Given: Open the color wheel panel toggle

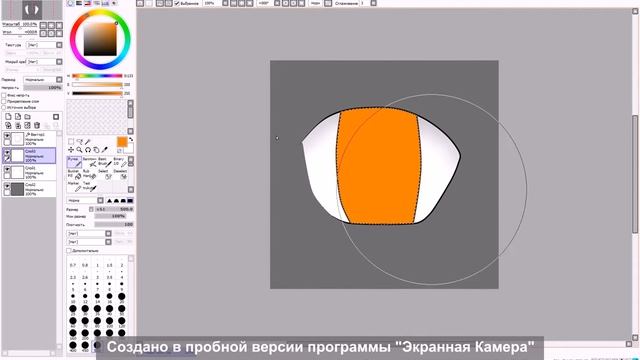Looking at the screenshot, I should [x=71, y=3].
